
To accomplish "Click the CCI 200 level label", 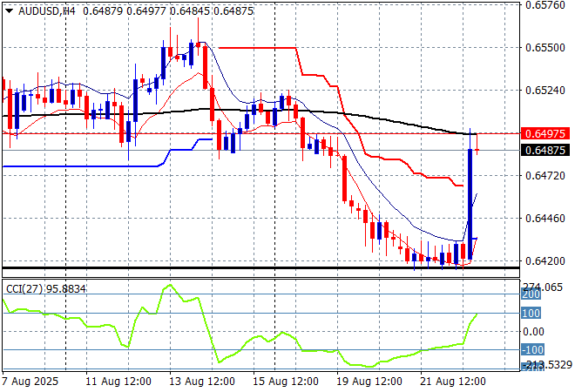I will pyautogui.click(x=531, y=294).
